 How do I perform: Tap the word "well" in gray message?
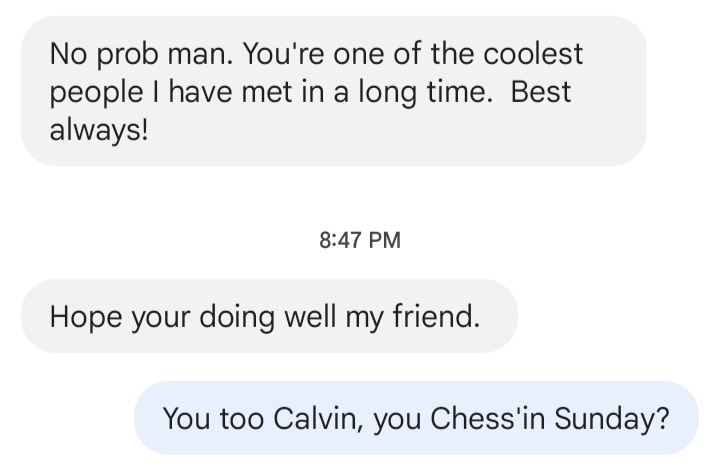coord(312,317)
